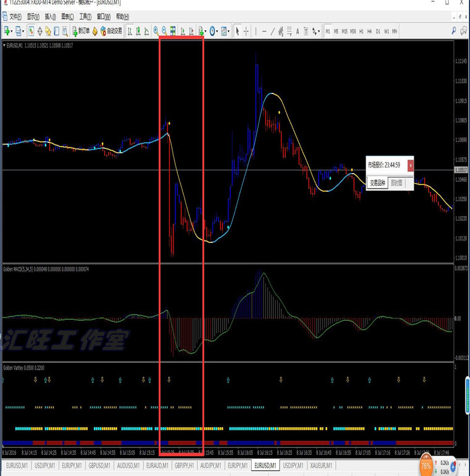The image size is (470, 476).
Task: Expand the Periods dropdown arrow
Action: click(217, 32)
